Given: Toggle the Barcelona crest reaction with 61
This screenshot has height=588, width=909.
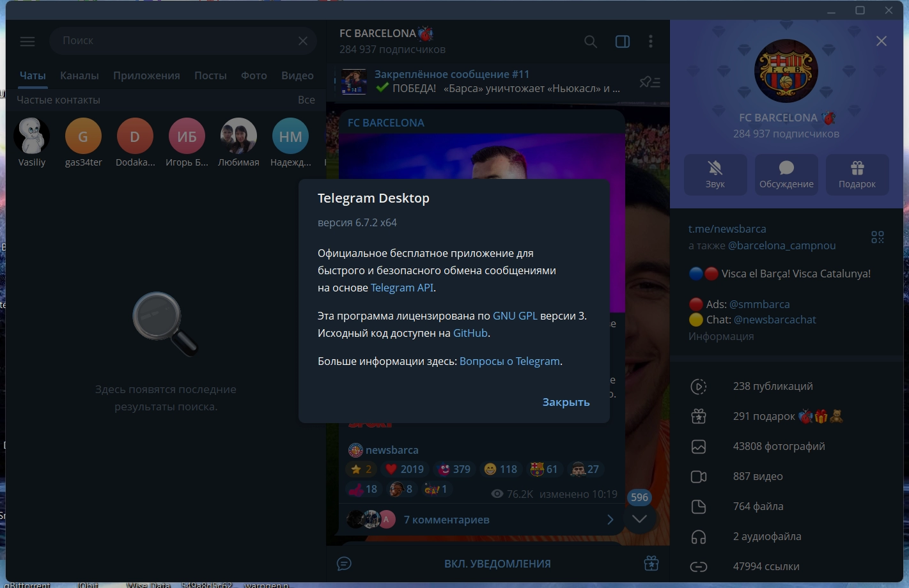Looking at the screenshot, I should coord(544,469).
